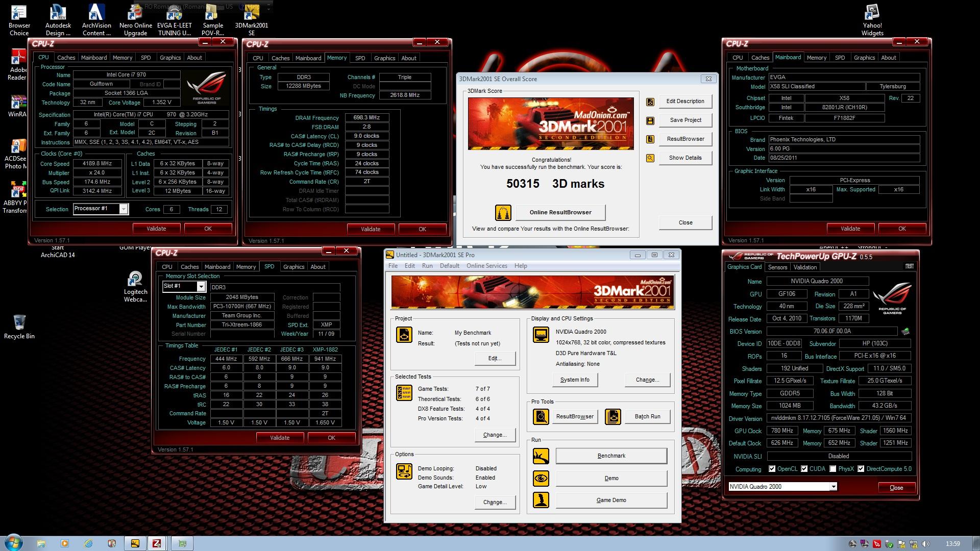Click Edit... in the Project section
Viewport: 980px width, 551px height.
[x=495, y=358]
